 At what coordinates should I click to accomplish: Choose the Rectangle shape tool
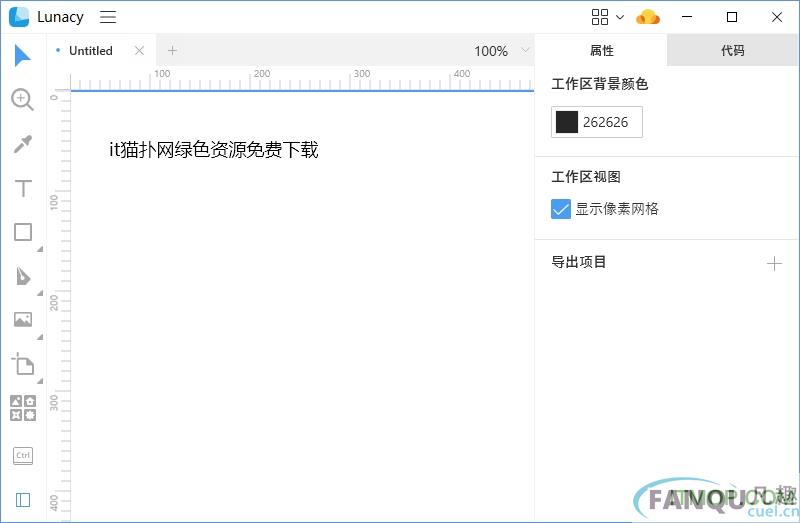pos(22,233)
